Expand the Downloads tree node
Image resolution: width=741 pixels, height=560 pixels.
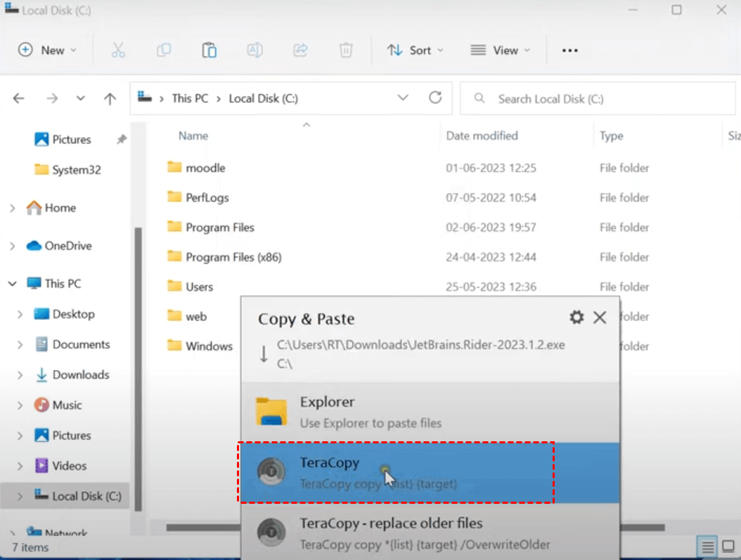tap(20, 375)
